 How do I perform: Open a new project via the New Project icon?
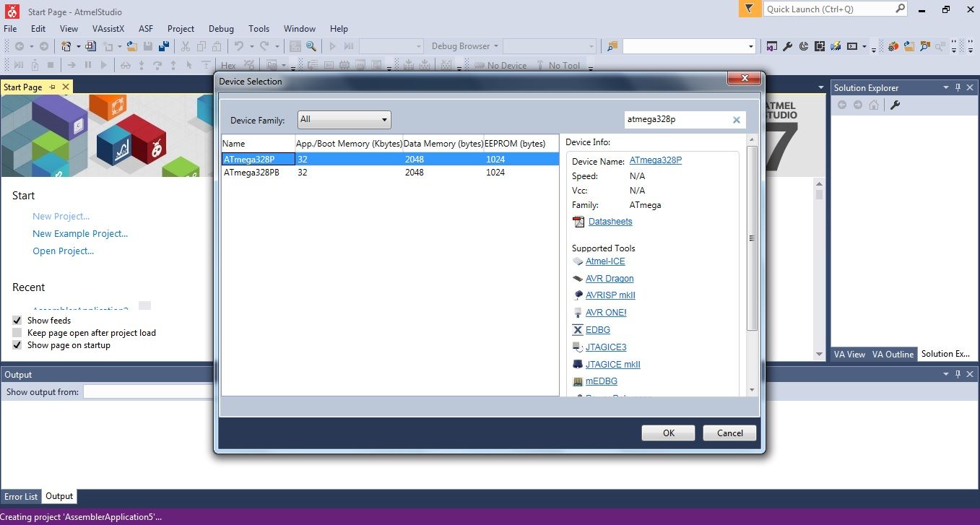tap(66, 45)
